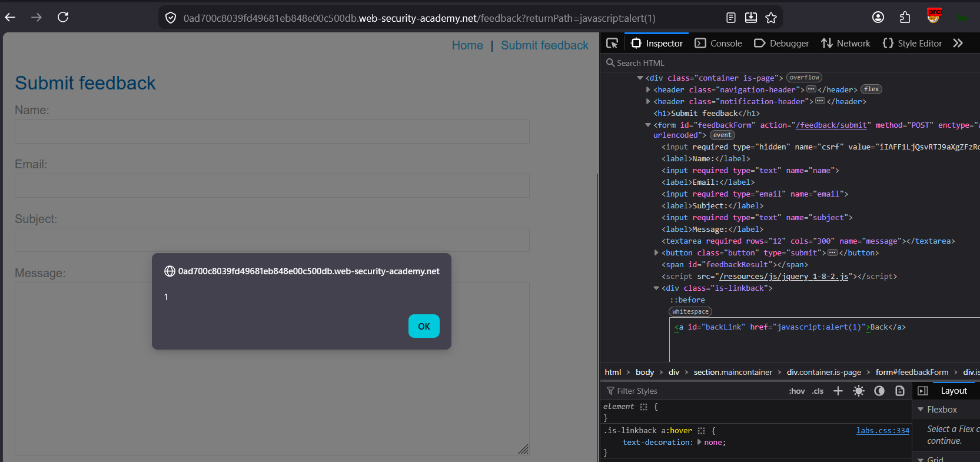
Task: Click the Email input field
Action: (272, 185)
